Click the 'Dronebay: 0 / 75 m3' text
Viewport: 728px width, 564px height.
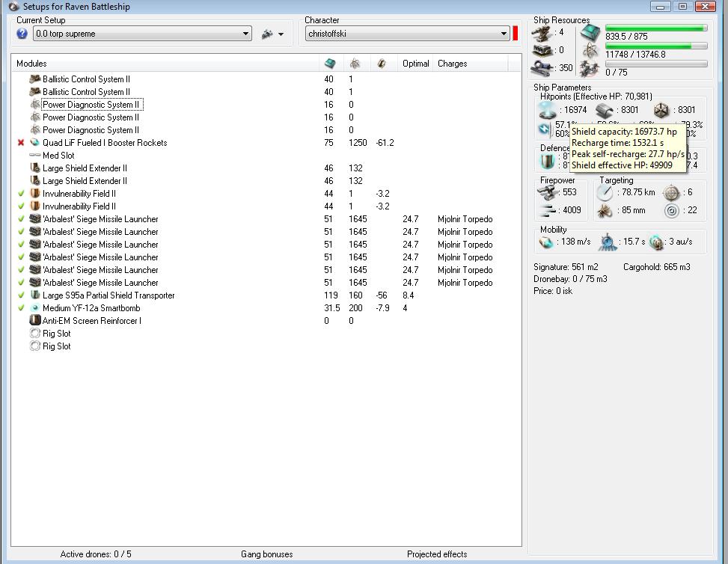point(570,279)
